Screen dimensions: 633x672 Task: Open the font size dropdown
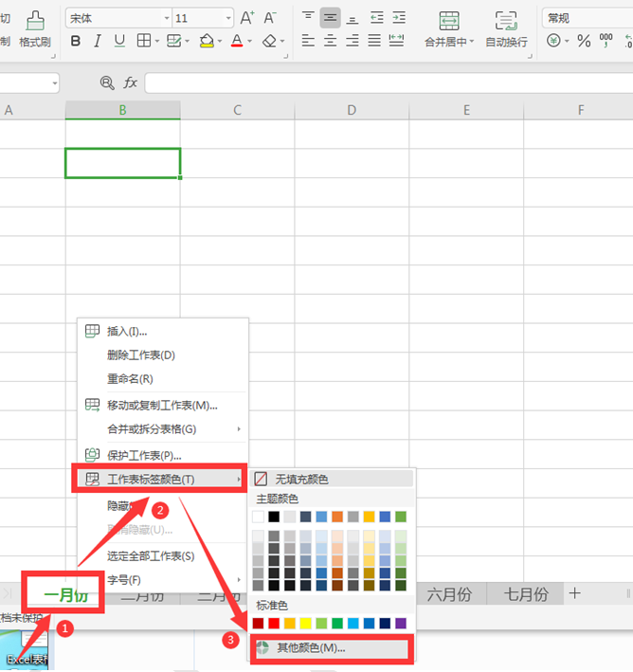pyautogui.click(x=228, y=18)
